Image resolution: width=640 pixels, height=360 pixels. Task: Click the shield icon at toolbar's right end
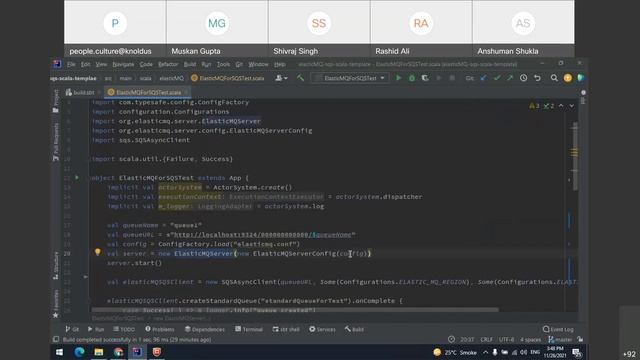point(580,78)
